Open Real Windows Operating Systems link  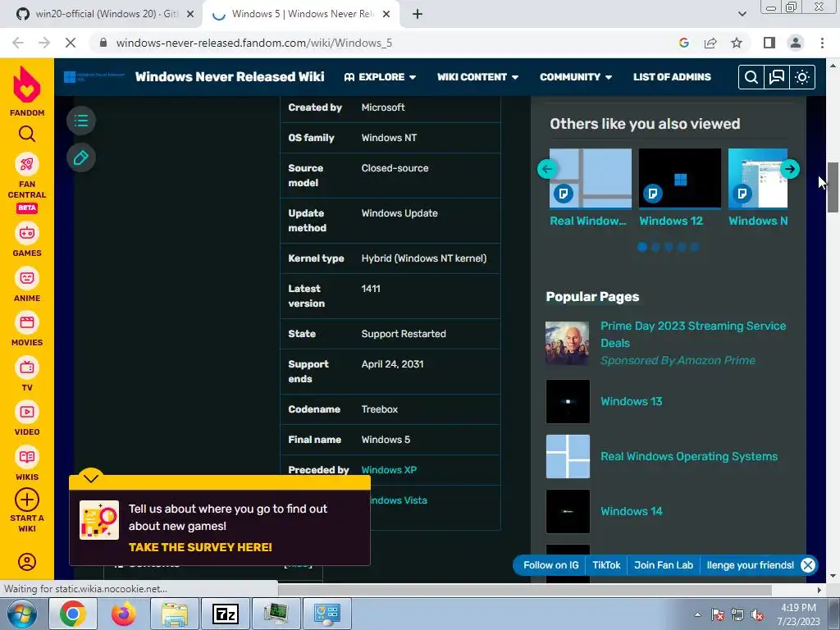click(689, 456)
